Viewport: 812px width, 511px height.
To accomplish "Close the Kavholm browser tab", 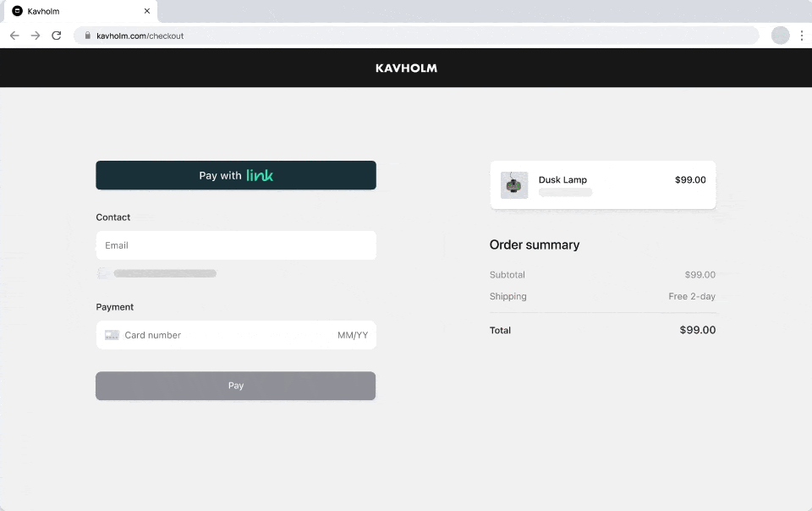I will 147,11.
